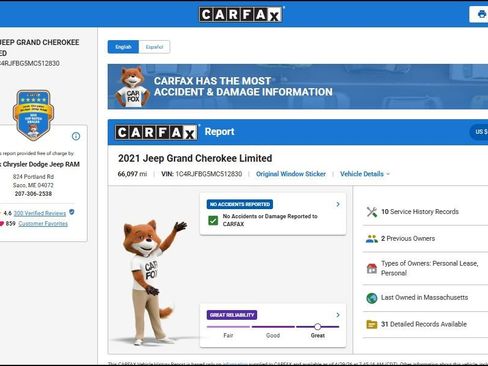Screen dimensions: 488x366
Task: Click the globe last owned icon
Action: pyautogui.click(x=372, y=298)
